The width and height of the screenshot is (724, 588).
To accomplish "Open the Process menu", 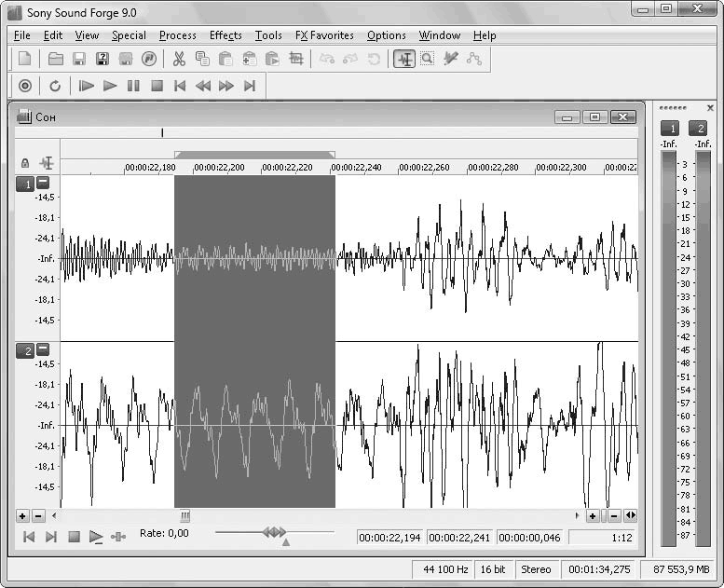I will point(177,35).
